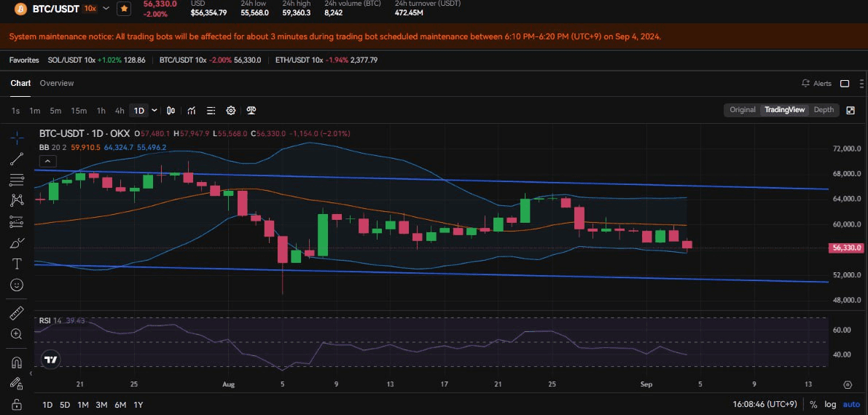Toggle magnet mode in drawing sidebar
Image resolution: width=868 pixels, height=415 pixels.
[x=17, y=363]
